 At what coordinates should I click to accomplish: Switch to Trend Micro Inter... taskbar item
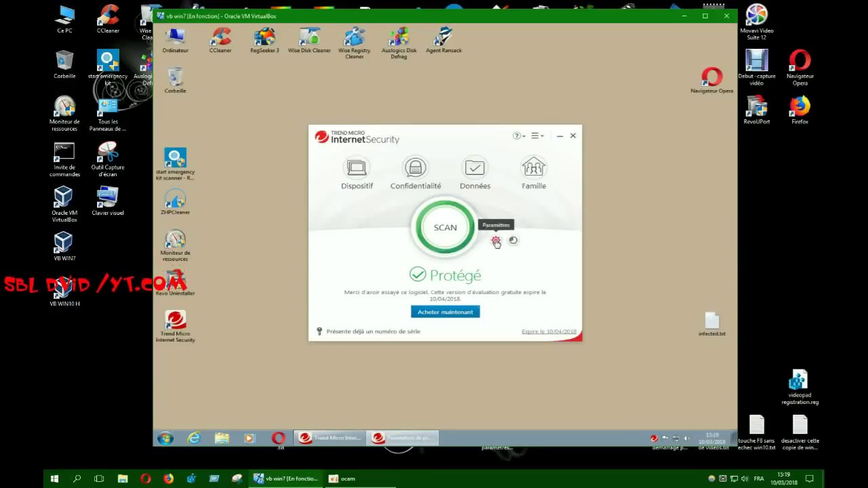tap(330, 438)
